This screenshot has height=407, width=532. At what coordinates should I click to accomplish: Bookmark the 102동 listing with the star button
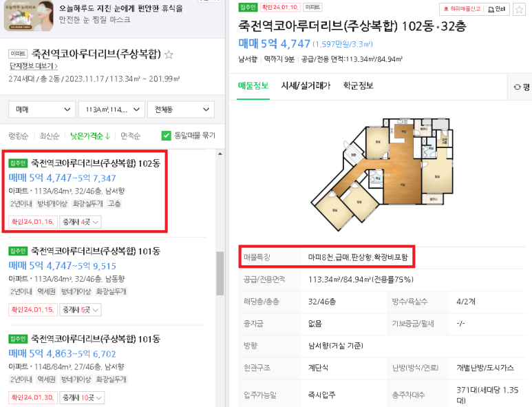click(519, 10)
